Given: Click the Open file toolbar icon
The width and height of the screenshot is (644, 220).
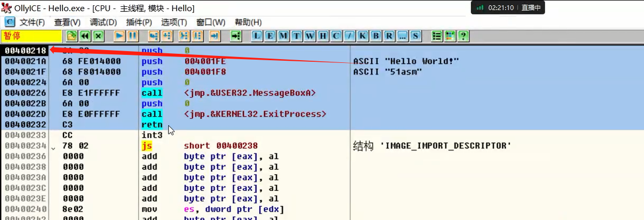Looking at the screenshot, I should tap(71, 36).
